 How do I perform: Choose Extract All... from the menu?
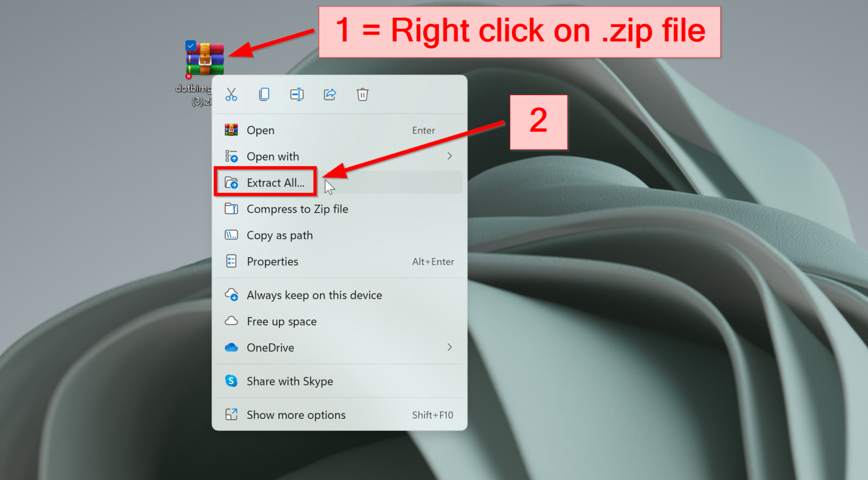(x=275, y=183)
